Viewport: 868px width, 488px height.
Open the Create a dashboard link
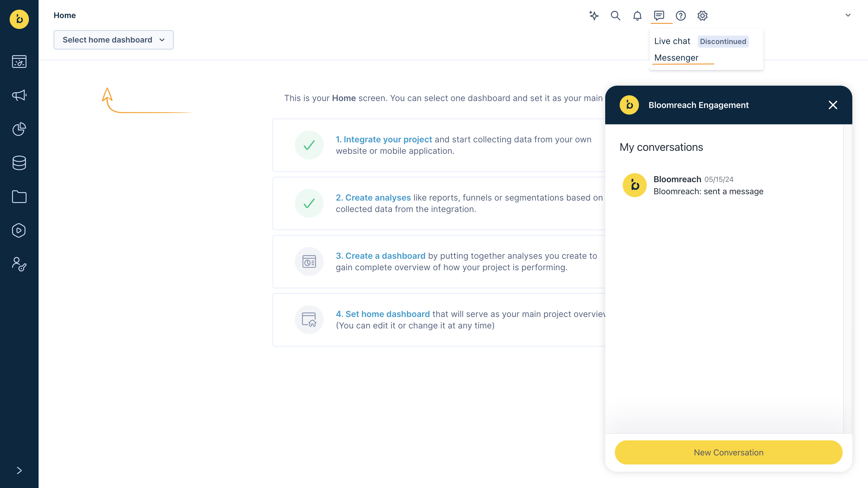click(380, 256)
